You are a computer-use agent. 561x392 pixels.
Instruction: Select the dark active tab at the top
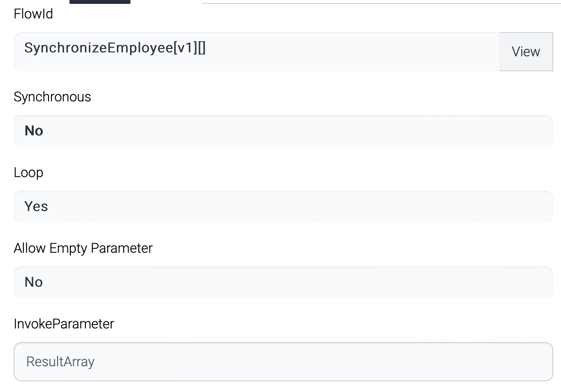(100, 1)
